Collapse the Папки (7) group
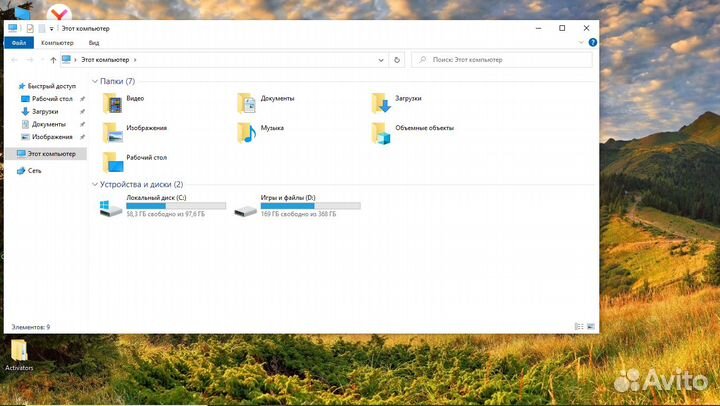This screenshot has height=406, width=720. click(x=95, y=81)
